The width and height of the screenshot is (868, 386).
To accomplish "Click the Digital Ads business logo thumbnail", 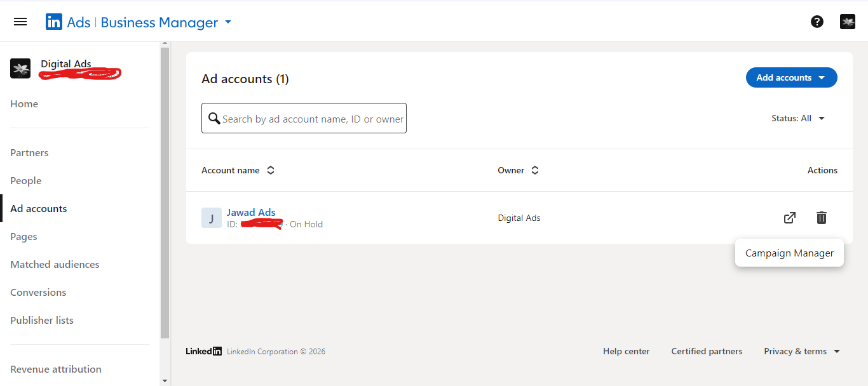I will pyautogui.click(x=20, y=69).
